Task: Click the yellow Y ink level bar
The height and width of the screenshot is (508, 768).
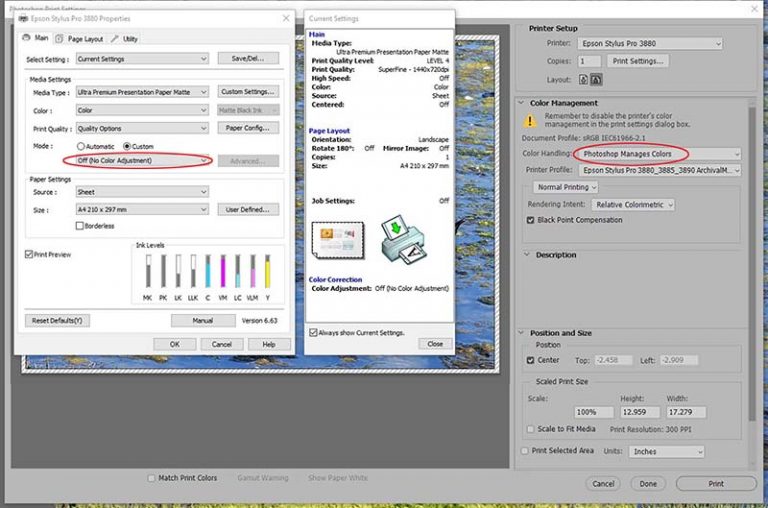Action: coord(267,271)
